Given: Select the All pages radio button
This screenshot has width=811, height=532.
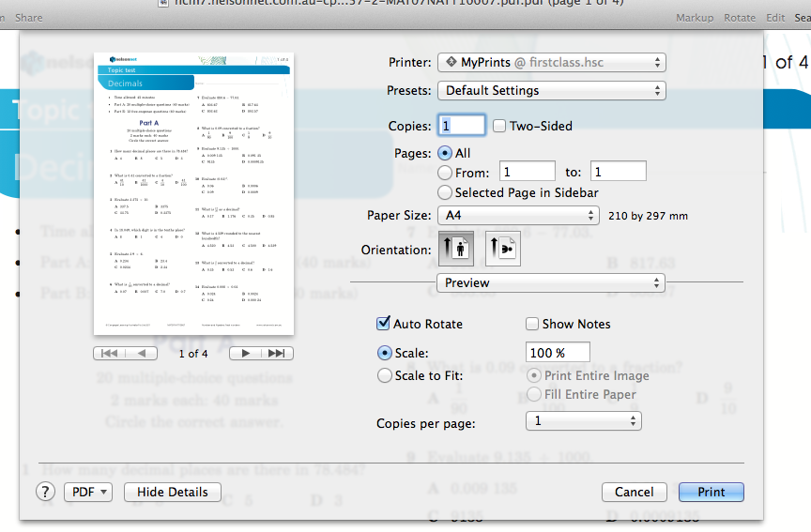Looking at the screenshot, I should [x=444, y=153].
